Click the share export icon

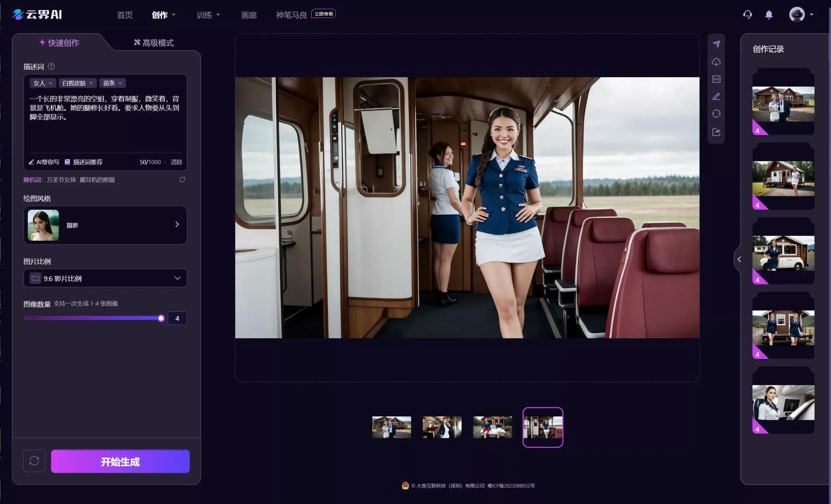(x=716, y=132)
